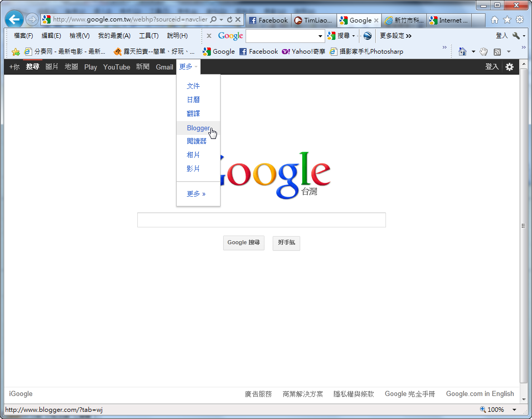Click the Google toolbar 搜尋 button

click(x=339, y=36)
